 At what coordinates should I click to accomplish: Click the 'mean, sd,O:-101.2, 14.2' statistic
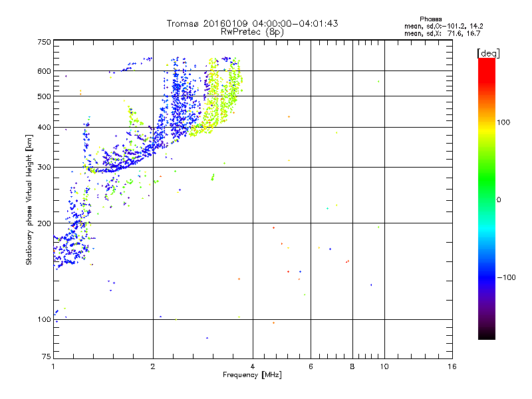tap(444, 26)
